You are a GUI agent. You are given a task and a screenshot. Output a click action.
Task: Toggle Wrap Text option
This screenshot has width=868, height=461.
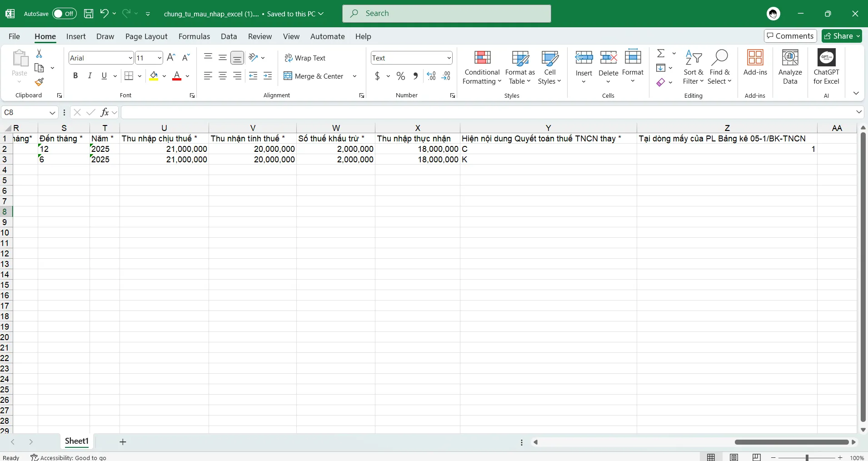click(x=305, y=58)
